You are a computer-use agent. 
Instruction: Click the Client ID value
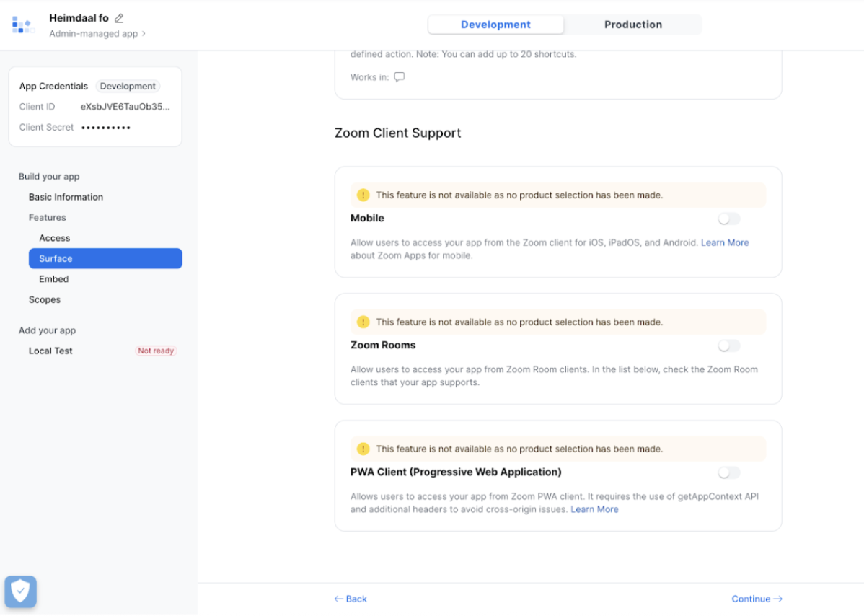click(125, 106)
